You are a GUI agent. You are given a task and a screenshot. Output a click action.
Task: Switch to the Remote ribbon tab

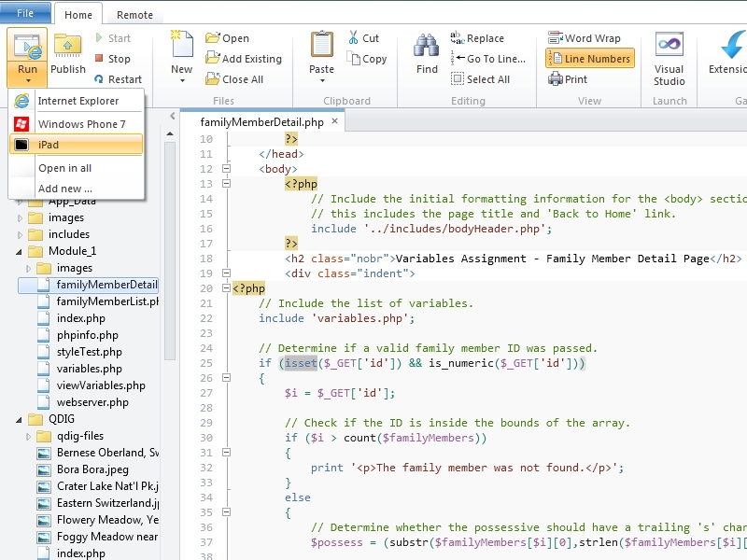coord(134,15)
